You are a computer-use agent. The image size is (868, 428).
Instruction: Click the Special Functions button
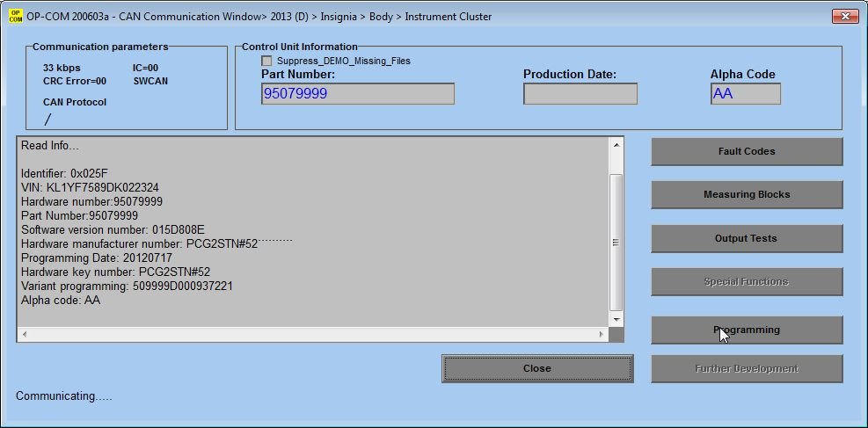coord(746,282)
